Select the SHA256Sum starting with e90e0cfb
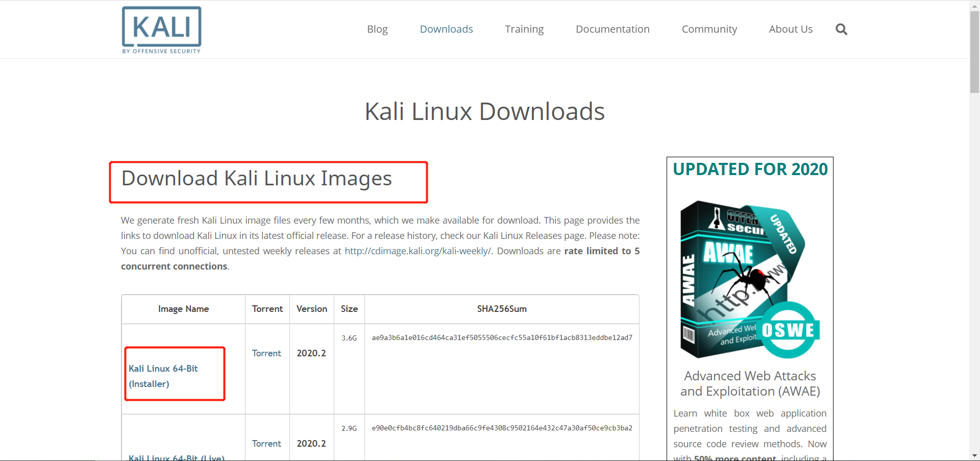This screenshot has height=461, width=980. pos(502,428)
